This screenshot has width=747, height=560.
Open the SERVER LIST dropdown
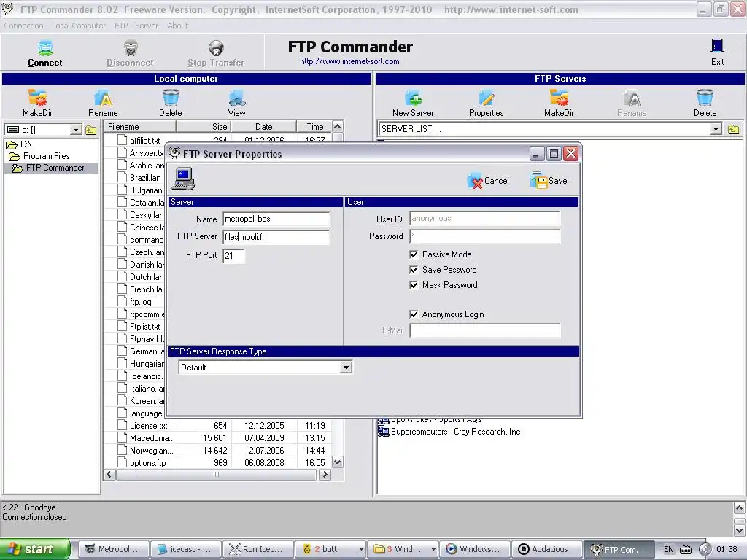click(716, 129)
